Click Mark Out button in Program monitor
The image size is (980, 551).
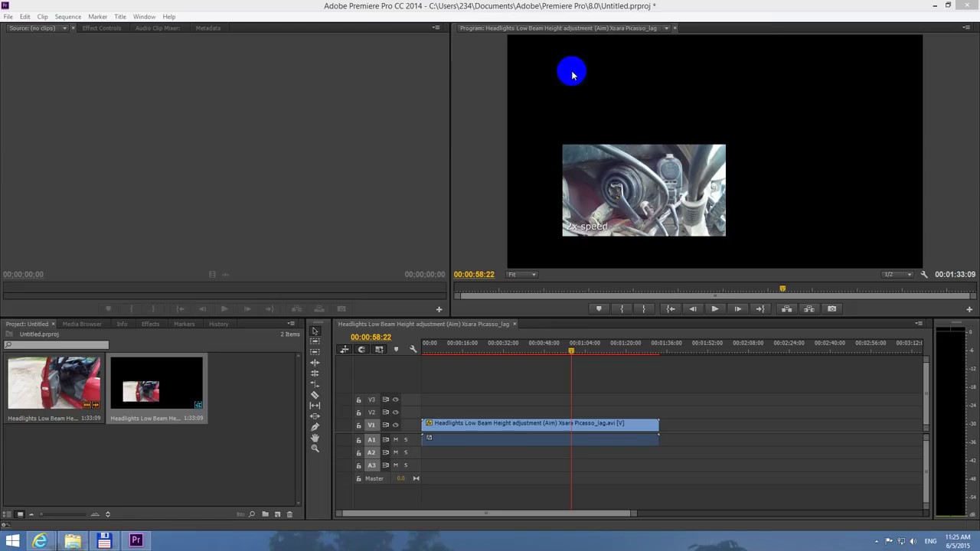pyautogui.click(x=643, y=308)
